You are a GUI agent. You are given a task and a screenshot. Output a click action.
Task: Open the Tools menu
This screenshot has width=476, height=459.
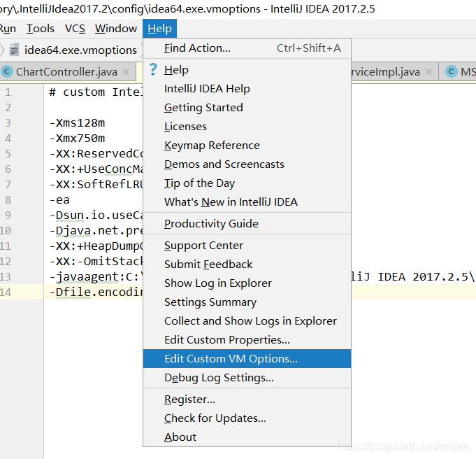tap(41, 29)
